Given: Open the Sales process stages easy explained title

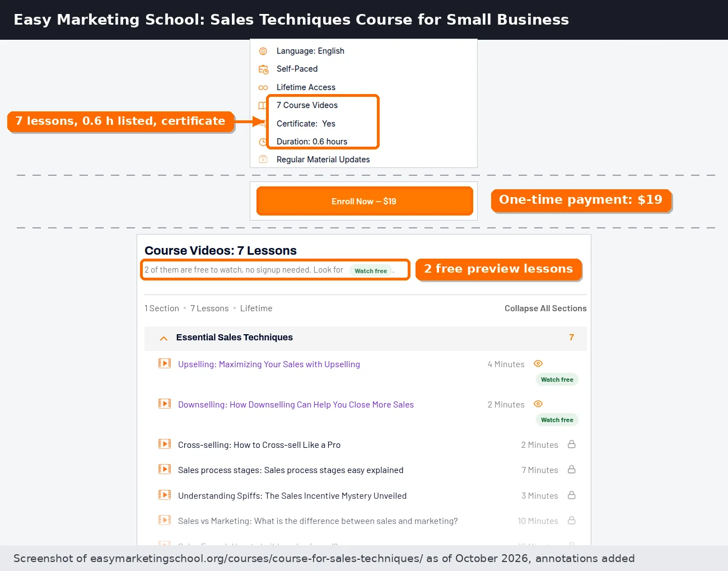Looking at the screenshot, I should [291, 470].
